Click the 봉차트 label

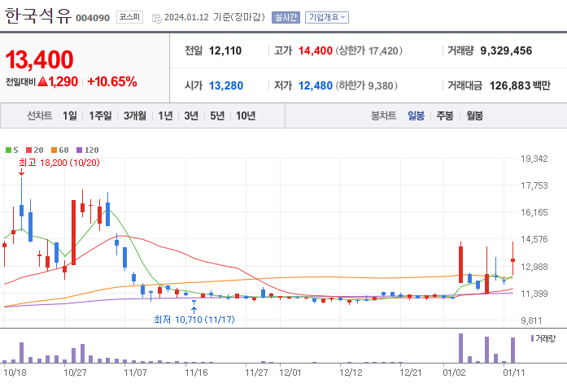384,115
